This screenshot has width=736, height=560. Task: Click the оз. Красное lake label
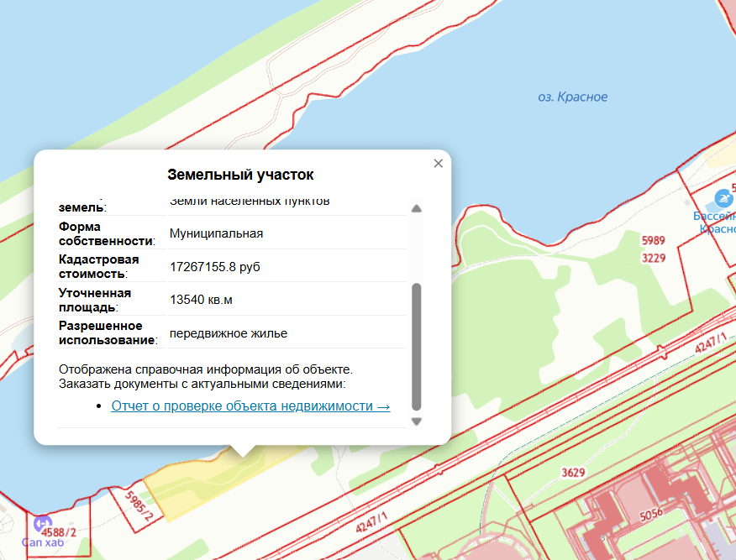573,97
